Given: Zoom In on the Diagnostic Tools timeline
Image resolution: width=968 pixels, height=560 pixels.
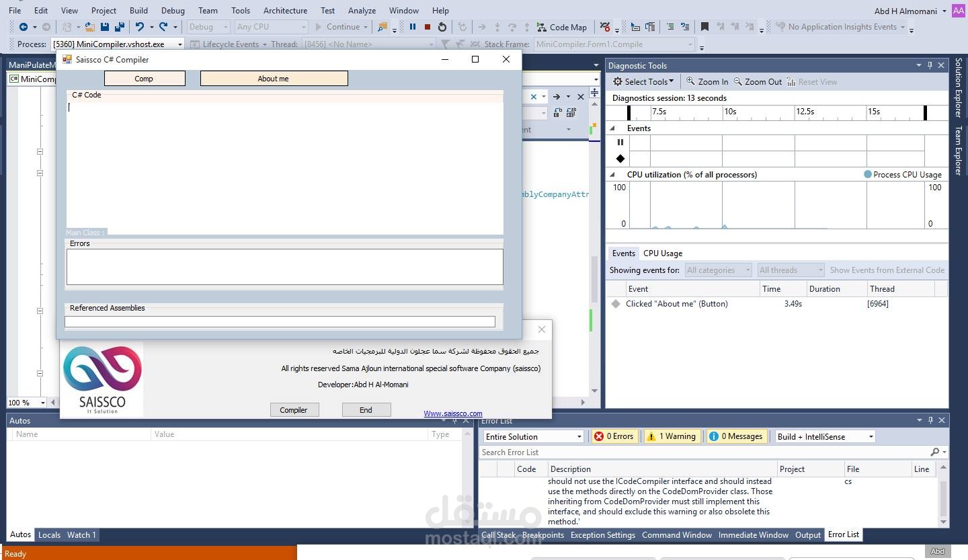Looking at the screenshot, I should click(x=707, y=81).
